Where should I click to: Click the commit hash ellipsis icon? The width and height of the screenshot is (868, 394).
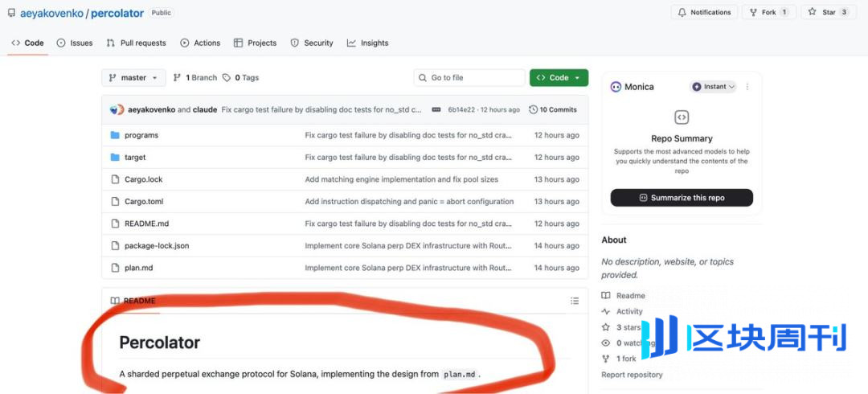coord(436,109)
